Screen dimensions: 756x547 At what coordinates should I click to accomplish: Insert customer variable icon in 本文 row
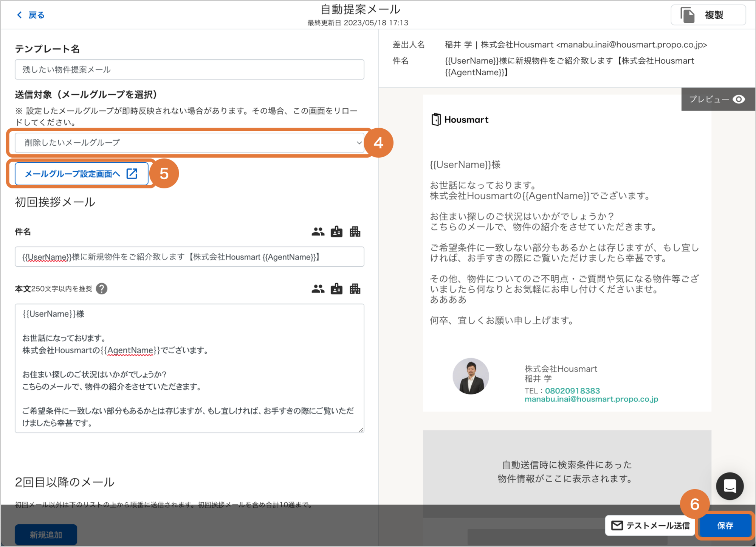pos(318,289)
